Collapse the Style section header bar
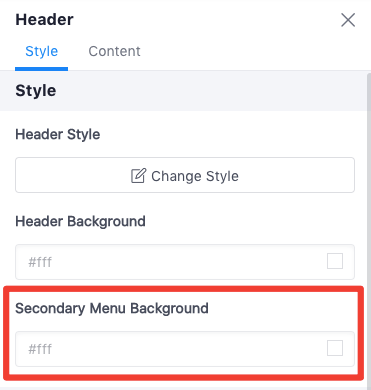This screenshot has width=371, height=390. click(183, 91)
